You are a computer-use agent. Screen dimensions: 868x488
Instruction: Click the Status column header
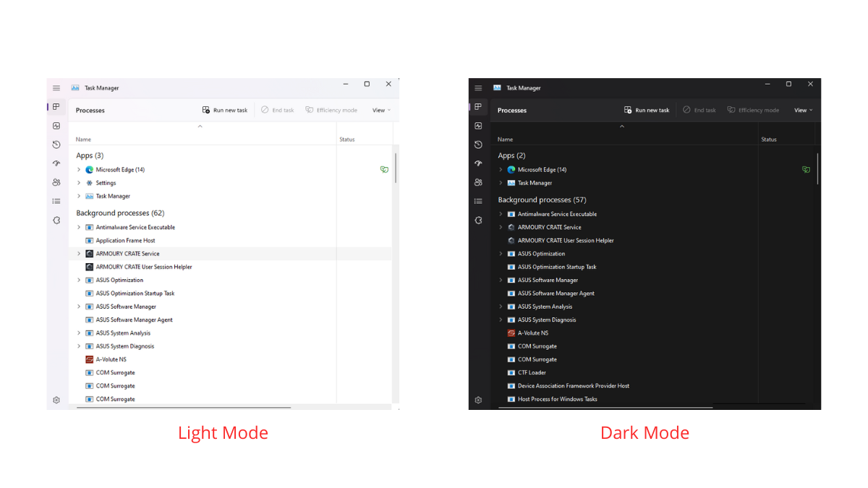pyautogui.click(x=346, y=139)
